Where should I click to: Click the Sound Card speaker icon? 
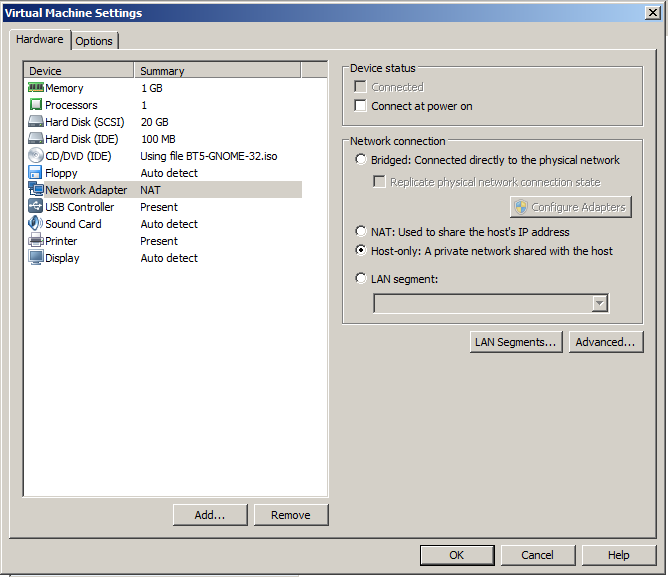coord(35,223)
